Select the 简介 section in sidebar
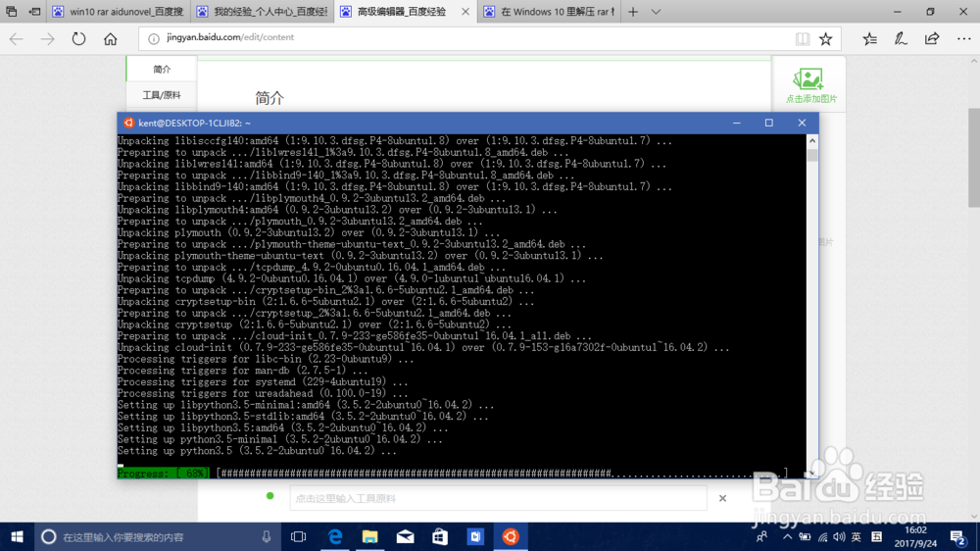This screenshot has width=980, height=551. (162, 69)
